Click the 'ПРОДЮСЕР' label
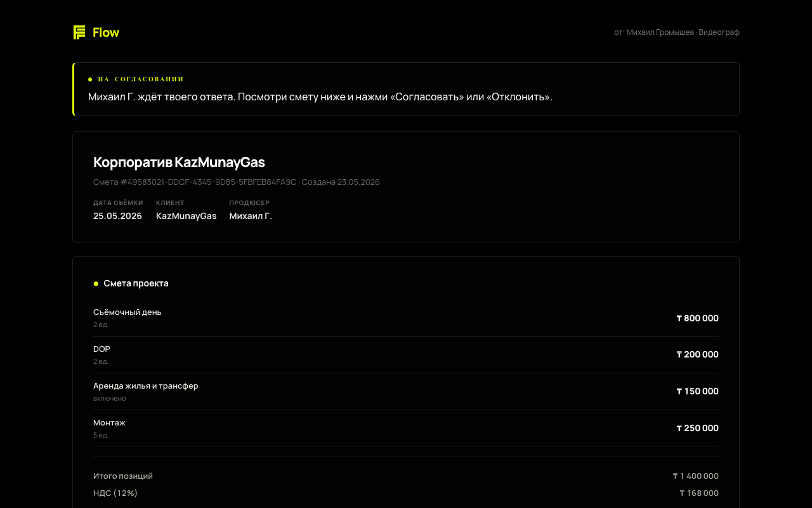 [249, 203]
